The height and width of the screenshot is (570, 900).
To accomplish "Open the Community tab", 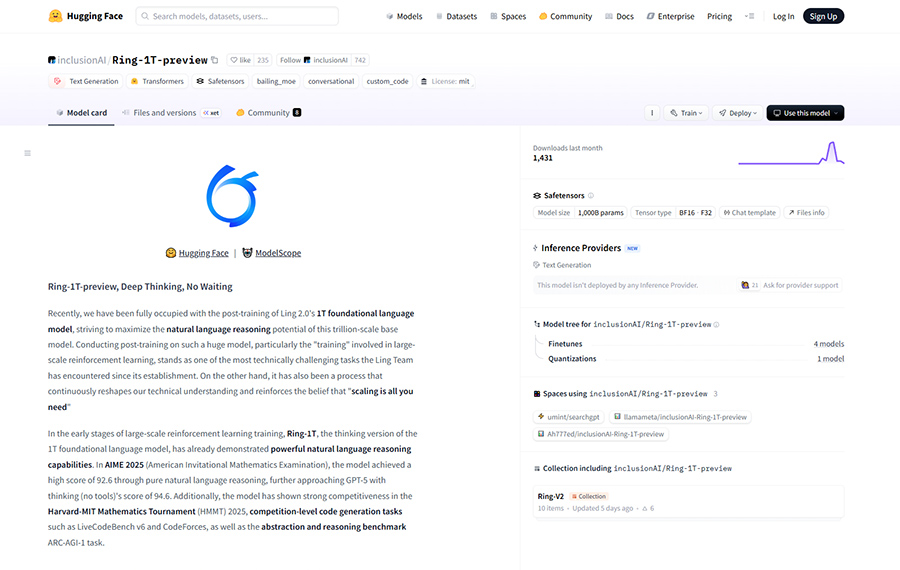I will 268,113.
